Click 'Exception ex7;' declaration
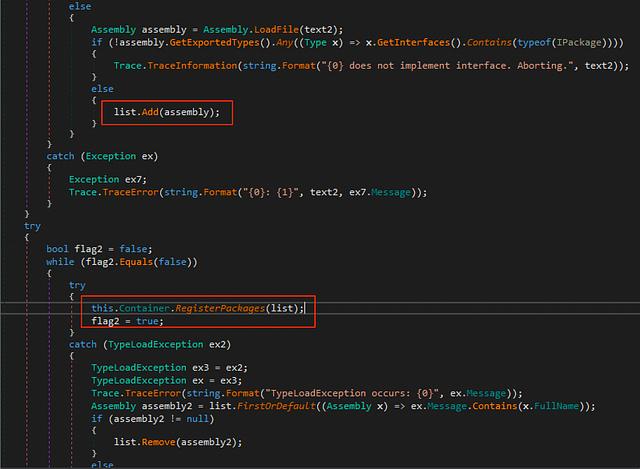 click(x=107, y=180)
